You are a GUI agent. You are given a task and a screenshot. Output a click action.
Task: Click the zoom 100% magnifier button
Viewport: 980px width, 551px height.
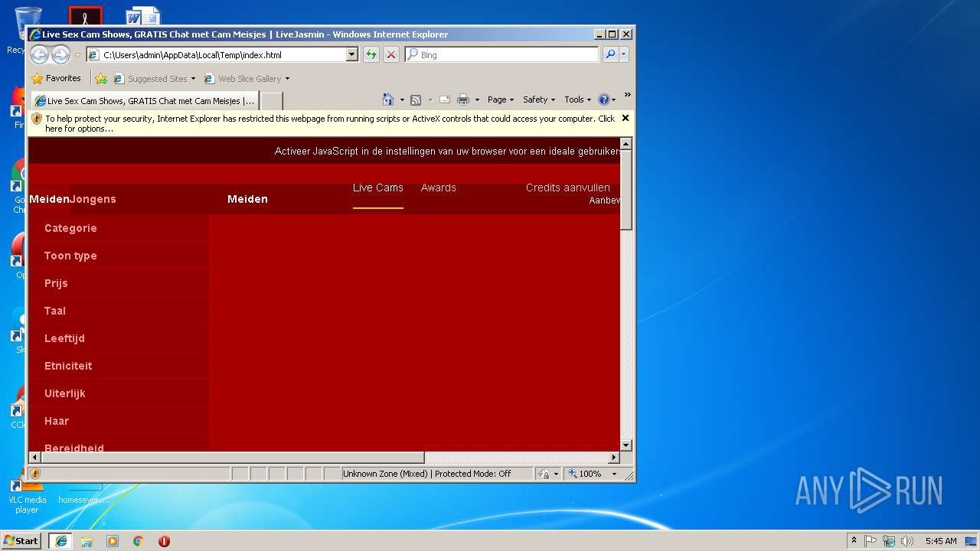585,474
